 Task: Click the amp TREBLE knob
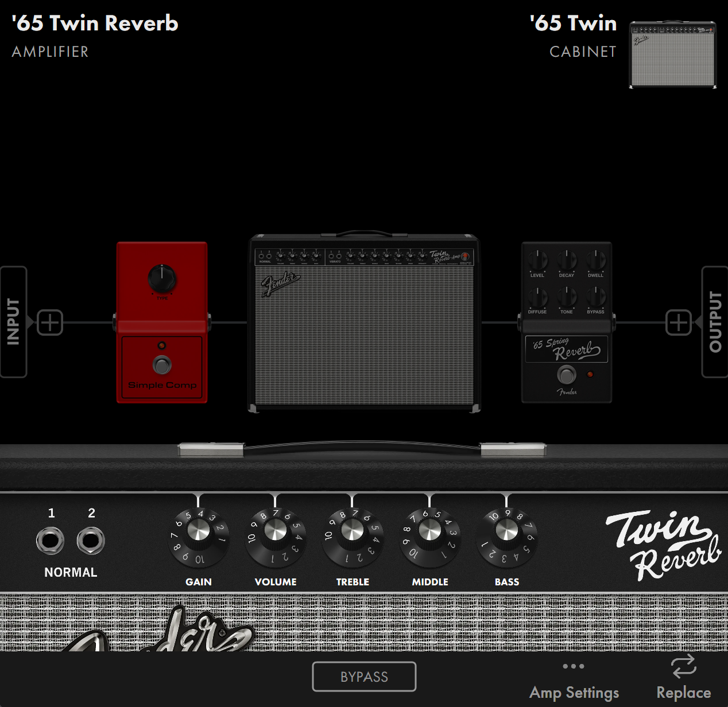pos(353,538)
